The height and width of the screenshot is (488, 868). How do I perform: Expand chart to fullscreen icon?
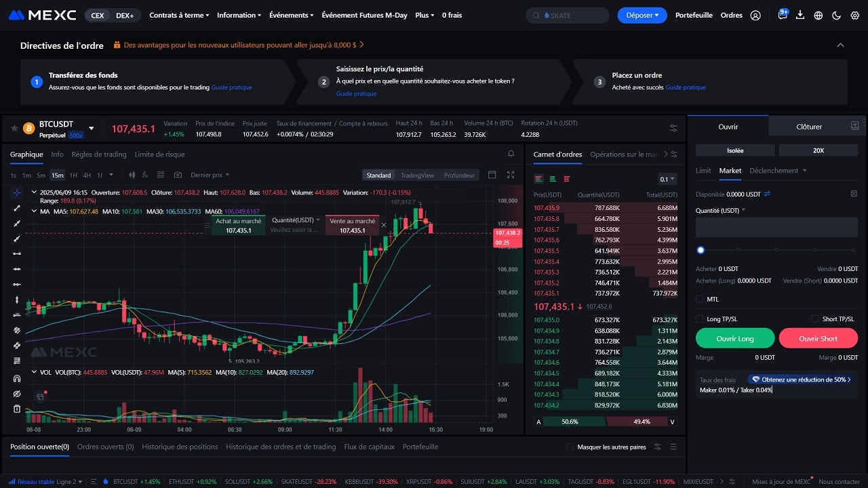(x=510, y=175)
